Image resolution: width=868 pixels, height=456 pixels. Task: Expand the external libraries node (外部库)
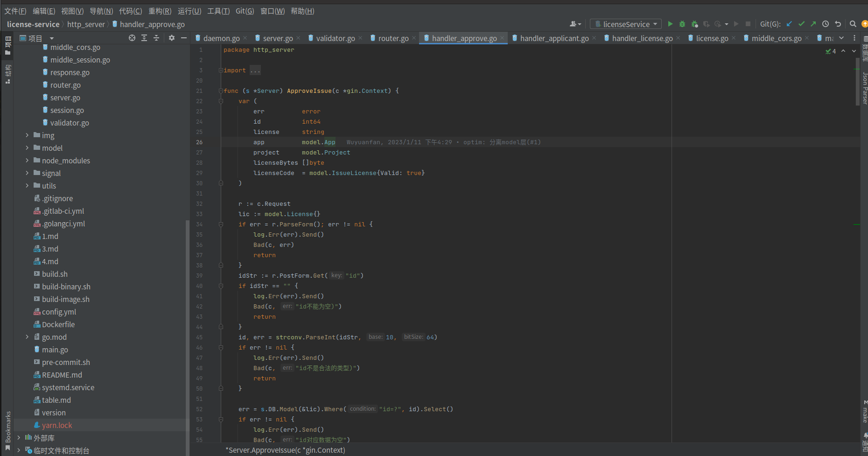(x=19, y=437)
